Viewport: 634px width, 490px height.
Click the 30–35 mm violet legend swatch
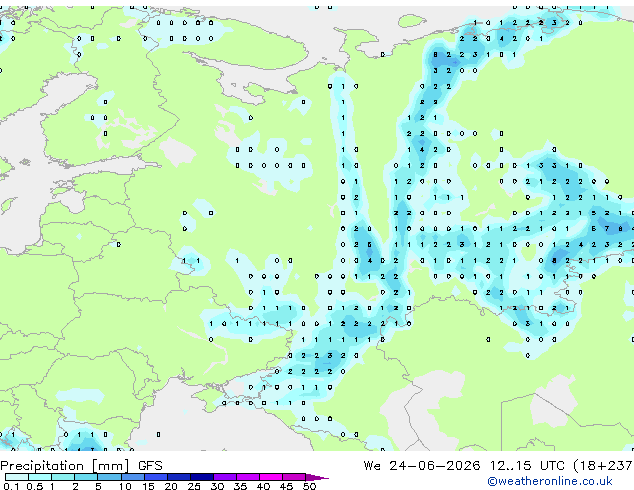225,477
